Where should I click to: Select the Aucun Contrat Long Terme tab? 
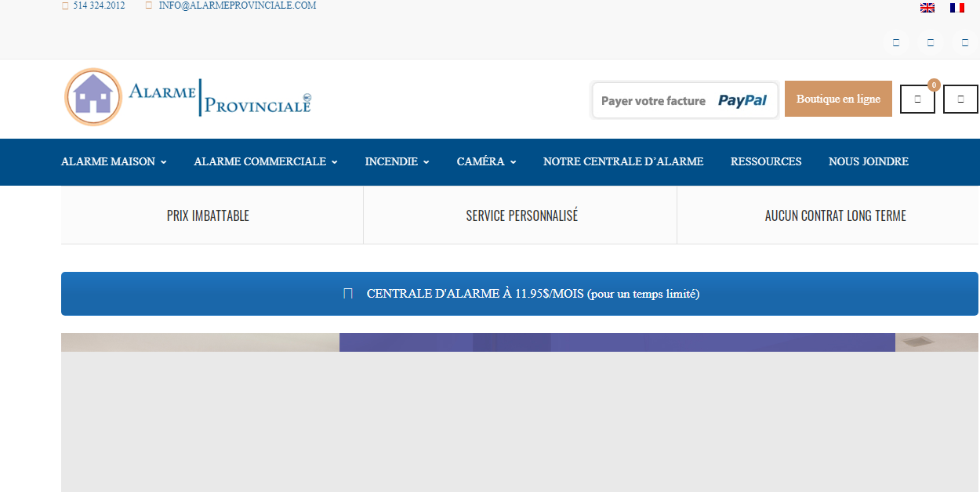(836, 215)
